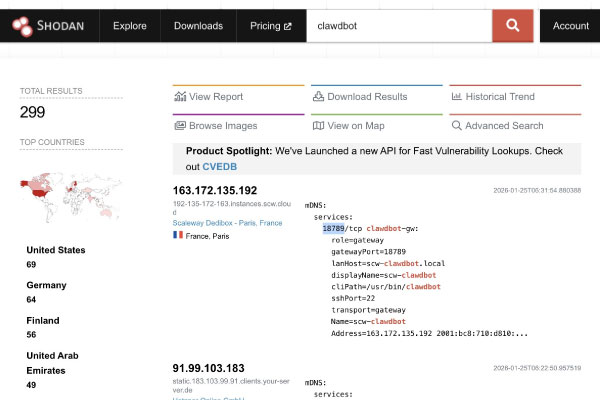This screenshot has height=400, width=600.
Task: Open the Downloads menu item
Action: 198,26
